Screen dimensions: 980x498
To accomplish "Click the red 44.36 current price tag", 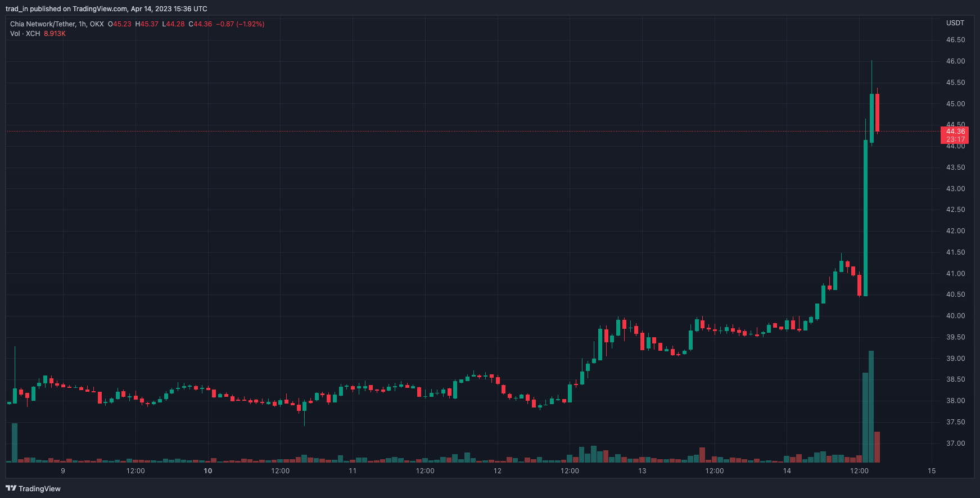I will [x=955, y=135].
